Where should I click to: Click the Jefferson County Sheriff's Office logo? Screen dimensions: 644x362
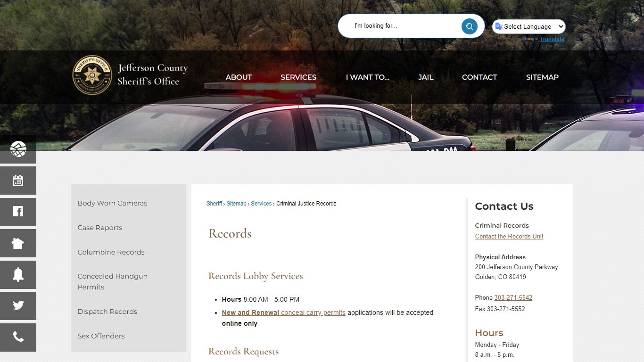pyautogui.click(x=130, y=75)
